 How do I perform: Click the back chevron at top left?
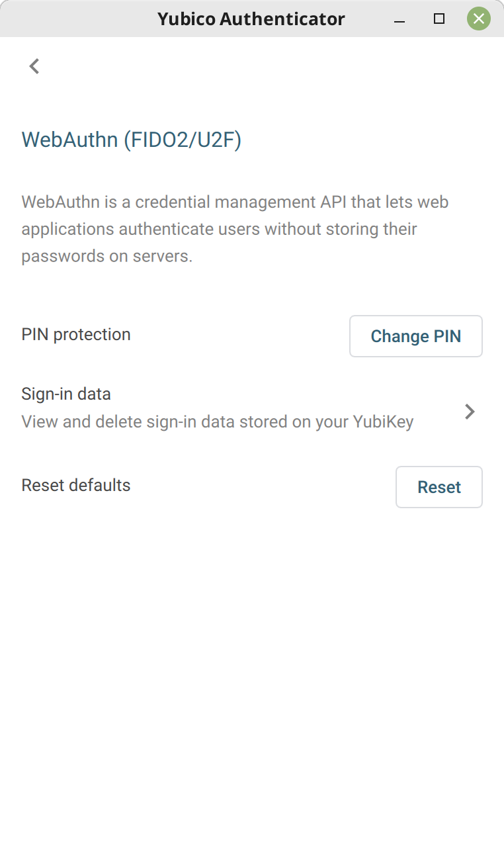(34, 66)
